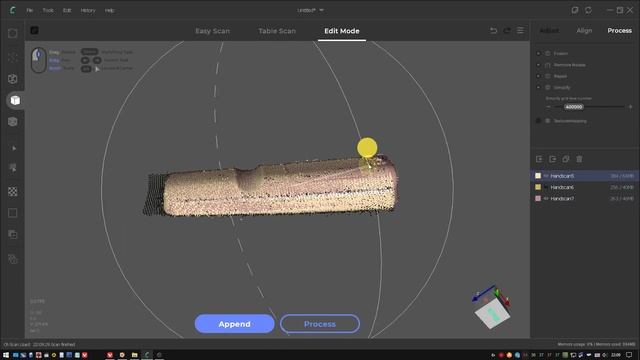Increase simplify face number with plus button

[x=630, y=107]
